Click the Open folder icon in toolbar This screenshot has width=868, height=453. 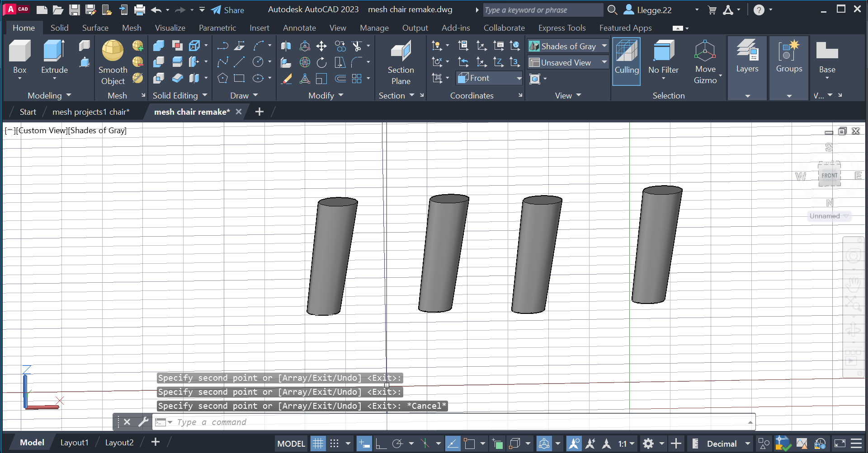(58, 10)
